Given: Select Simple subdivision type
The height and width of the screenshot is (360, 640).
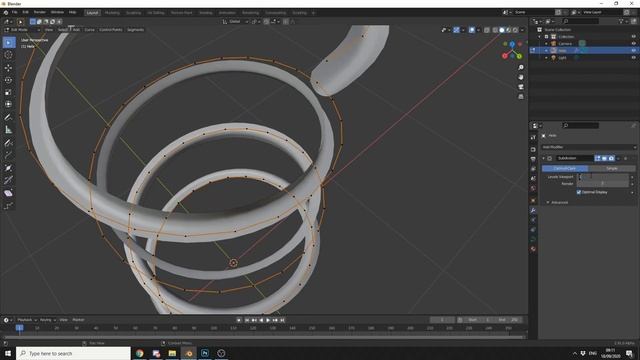Looking at the screenshot, I should (612, 168).
